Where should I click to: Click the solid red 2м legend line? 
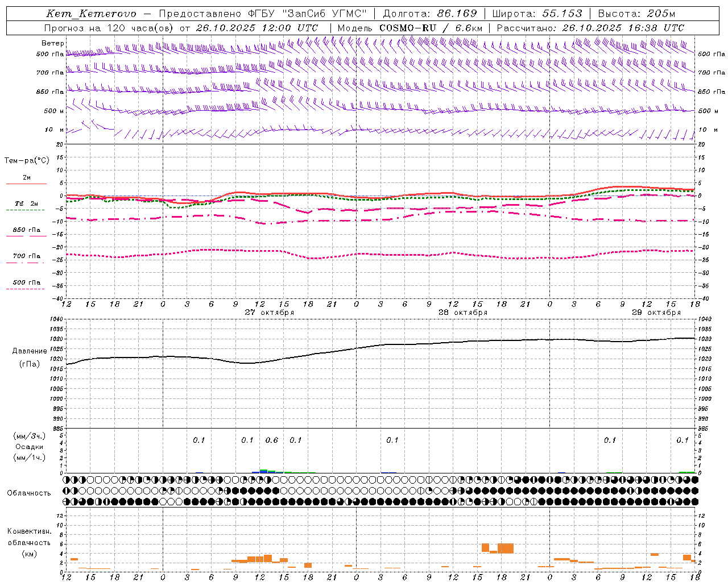click(x=26, y=184)
